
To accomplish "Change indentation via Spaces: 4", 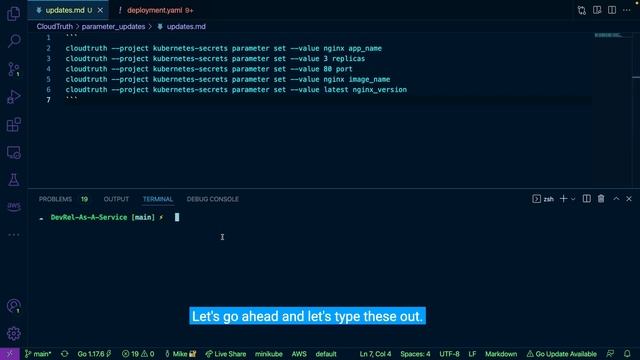I will 415,354.
